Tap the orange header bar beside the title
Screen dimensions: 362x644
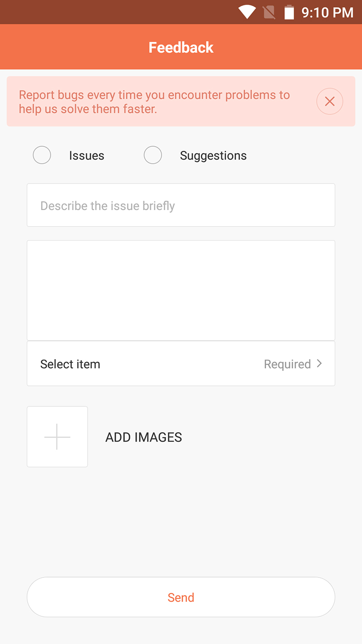pyautogui.click(x=68, y=48)
